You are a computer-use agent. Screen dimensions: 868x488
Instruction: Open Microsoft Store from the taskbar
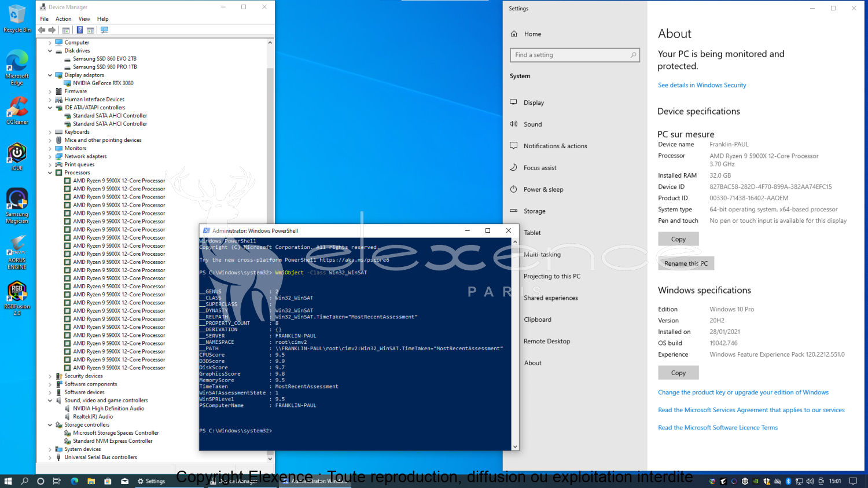pos(108,481)
